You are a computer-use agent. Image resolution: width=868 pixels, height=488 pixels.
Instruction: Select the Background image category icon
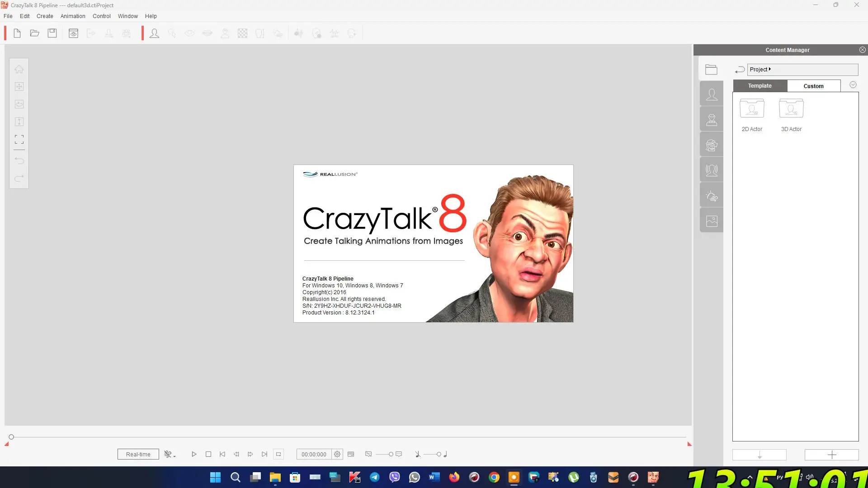(712, 221)
